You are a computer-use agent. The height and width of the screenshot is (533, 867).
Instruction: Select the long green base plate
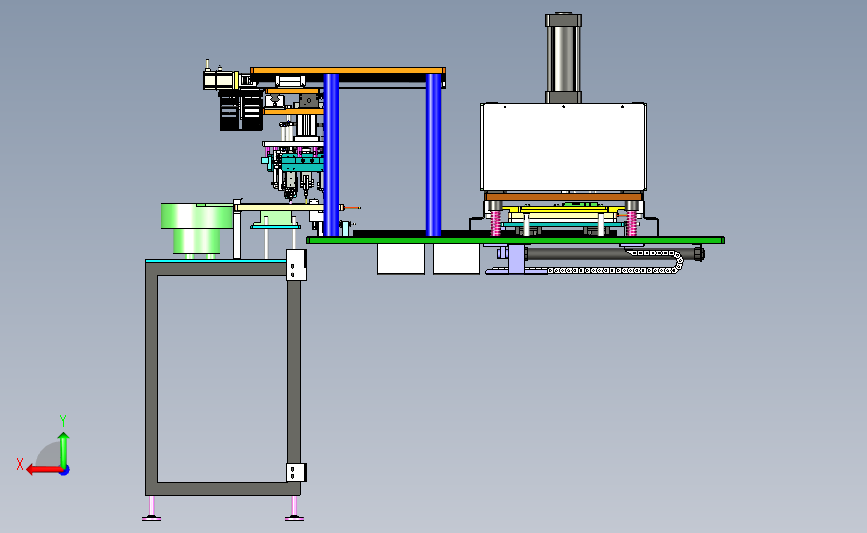coord(515,240)
